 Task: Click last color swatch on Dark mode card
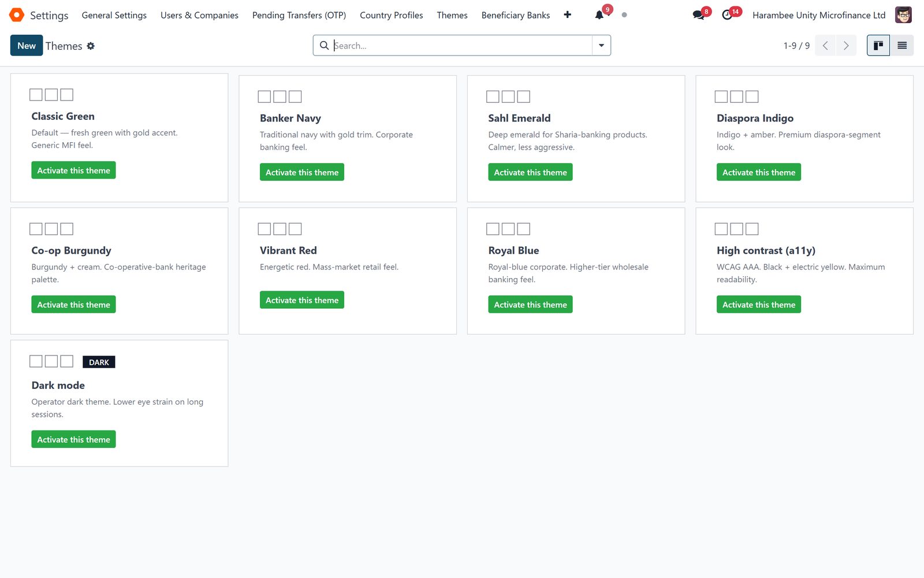(67, 361)
